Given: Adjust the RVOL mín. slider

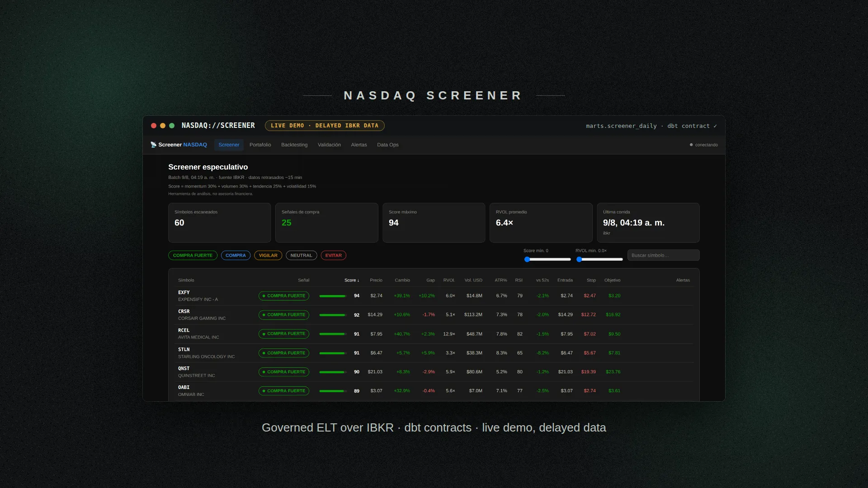Looking at the screenshot, I should coord(599,259).
